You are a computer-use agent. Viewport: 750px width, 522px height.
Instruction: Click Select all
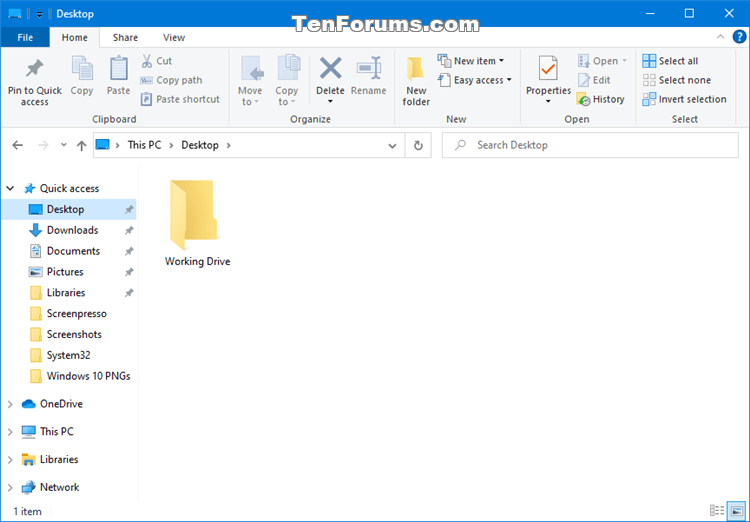tap(670, 61)
